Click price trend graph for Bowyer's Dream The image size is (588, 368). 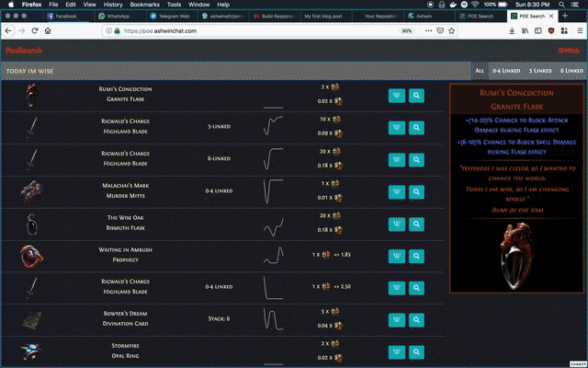pyautogui.click(x=274, y=319)
